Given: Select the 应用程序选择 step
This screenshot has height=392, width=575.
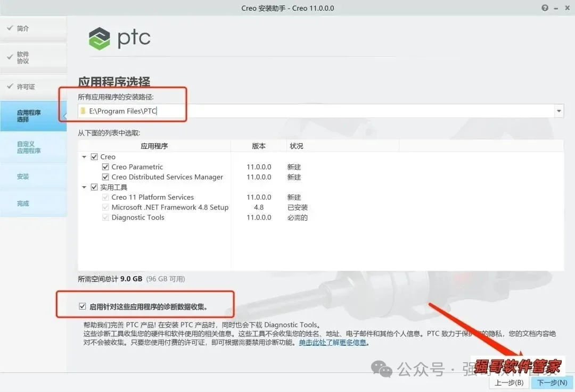Looking at the screenshot, I should click(x=34, y=116).
